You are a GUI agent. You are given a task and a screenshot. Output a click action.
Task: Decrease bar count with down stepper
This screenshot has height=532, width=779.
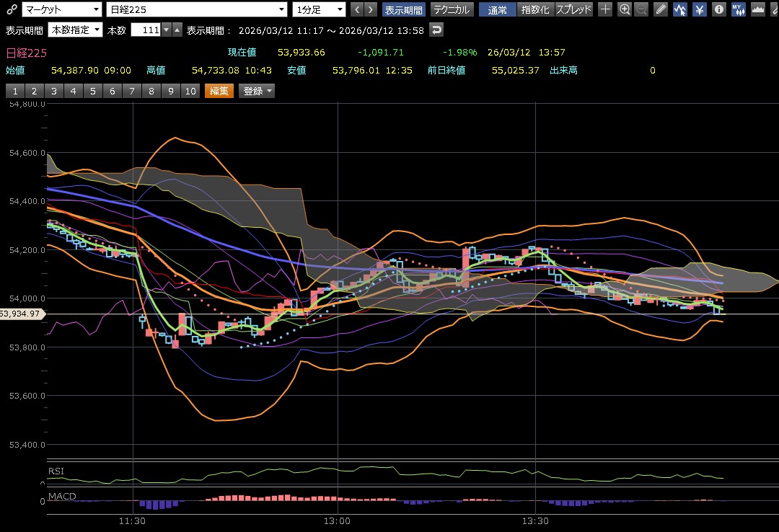coord(167,30)
